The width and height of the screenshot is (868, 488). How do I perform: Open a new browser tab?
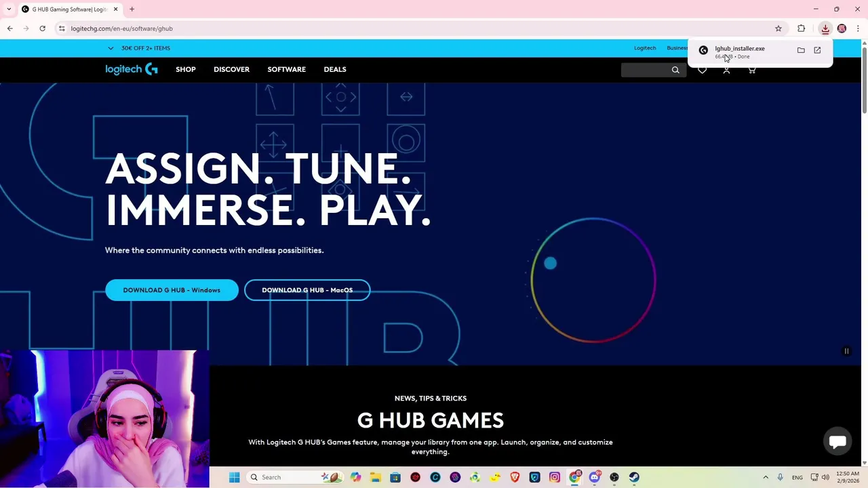coord(132,9)
